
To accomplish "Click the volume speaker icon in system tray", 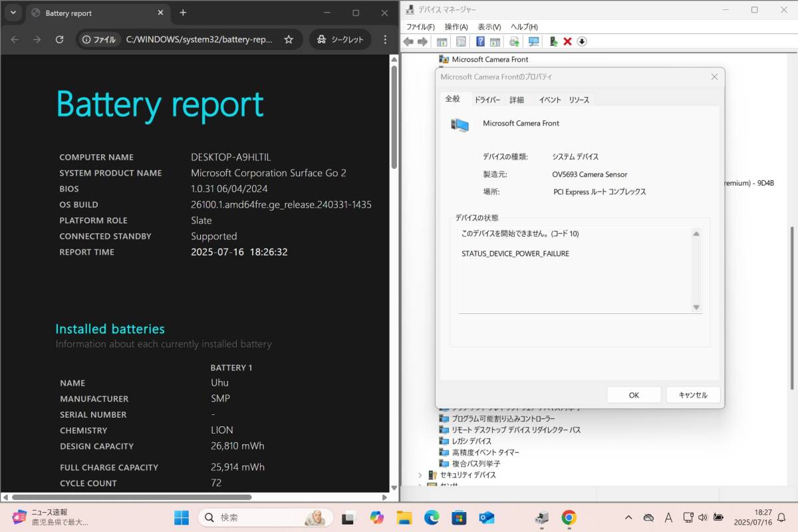I will coord(702,517).
